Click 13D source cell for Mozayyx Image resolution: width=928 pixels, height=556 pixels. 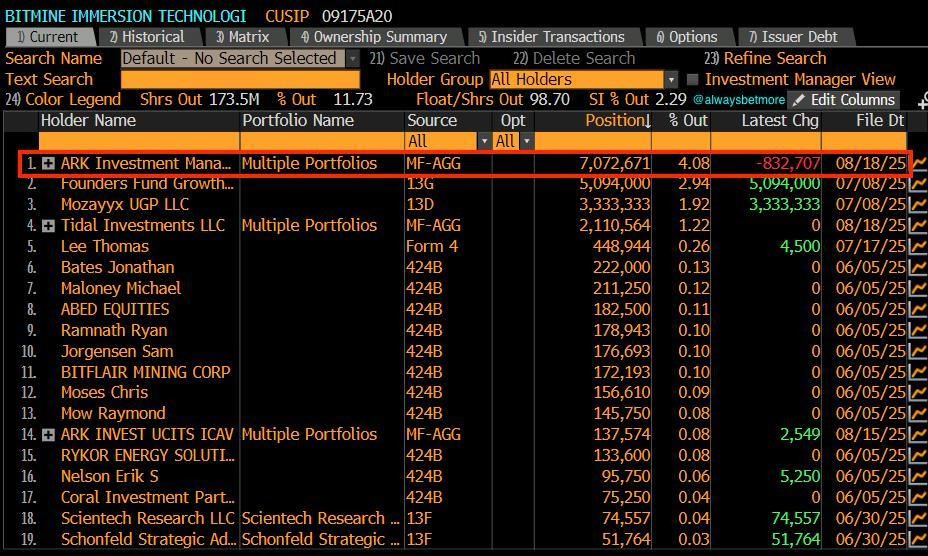[420, 204]
